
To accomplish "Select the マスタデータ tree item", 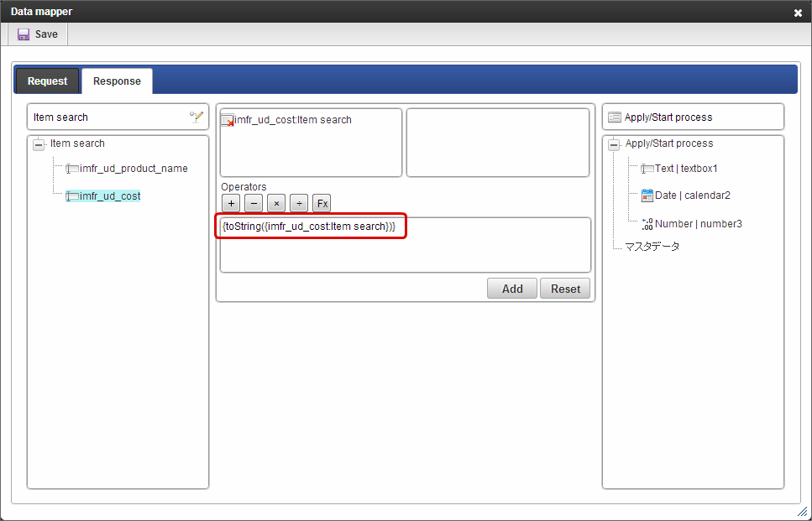I will pos(652,247).
